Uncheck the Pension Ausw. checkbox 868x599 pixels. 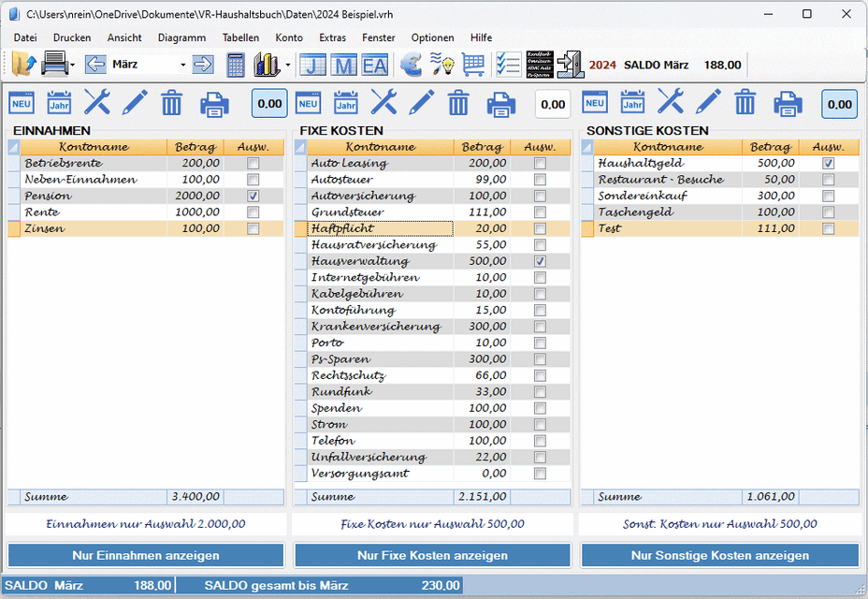point(253,197)
